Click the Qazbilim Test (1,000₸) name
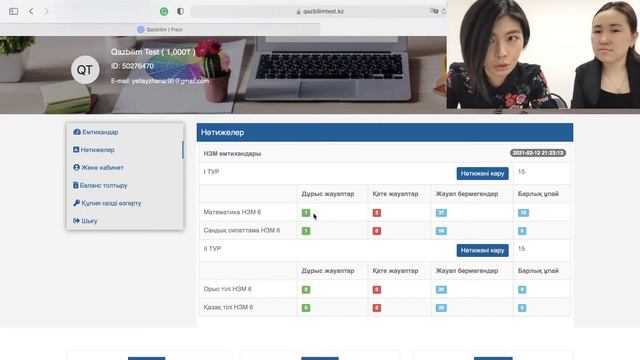 point(153,52)
